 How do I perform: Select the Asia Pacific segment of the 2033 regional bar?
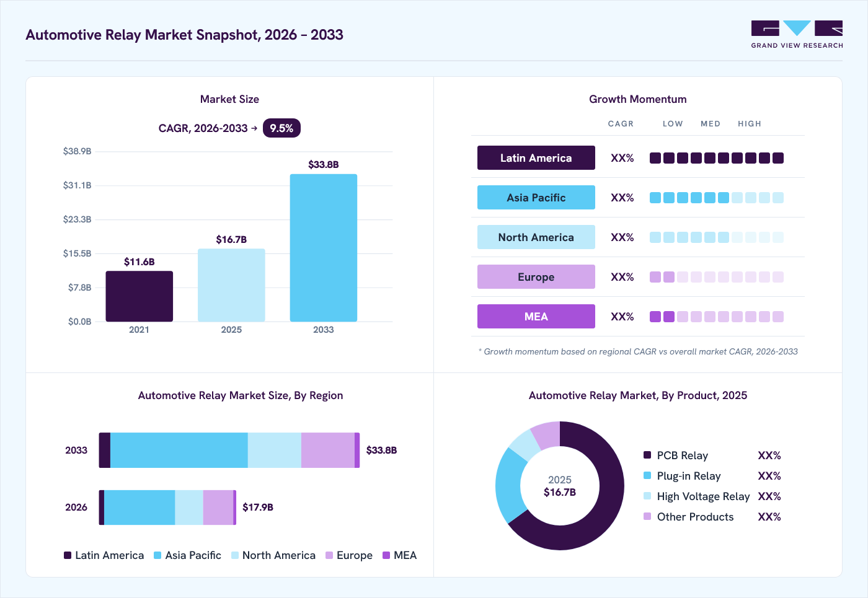(x=179, y=451)
